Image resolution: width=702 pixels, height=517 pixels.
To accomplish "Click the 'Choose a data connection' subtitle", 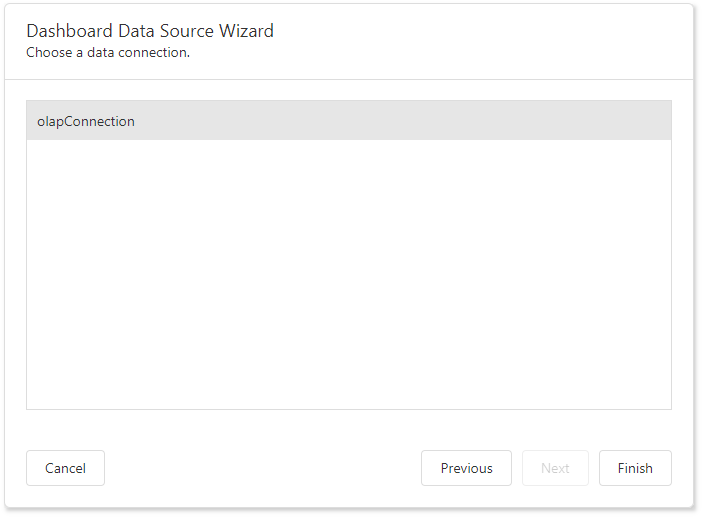I will (x=108, y=52).
